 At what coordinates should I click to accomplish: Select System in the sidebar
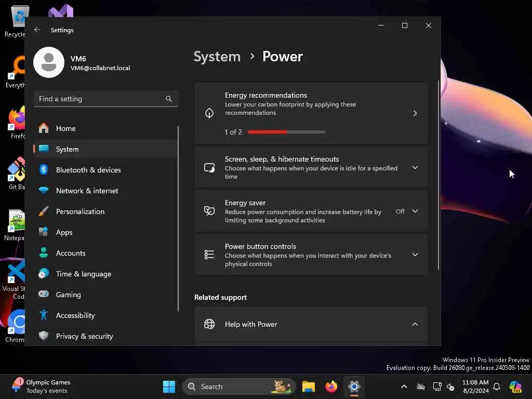click(x=105, y=149)
